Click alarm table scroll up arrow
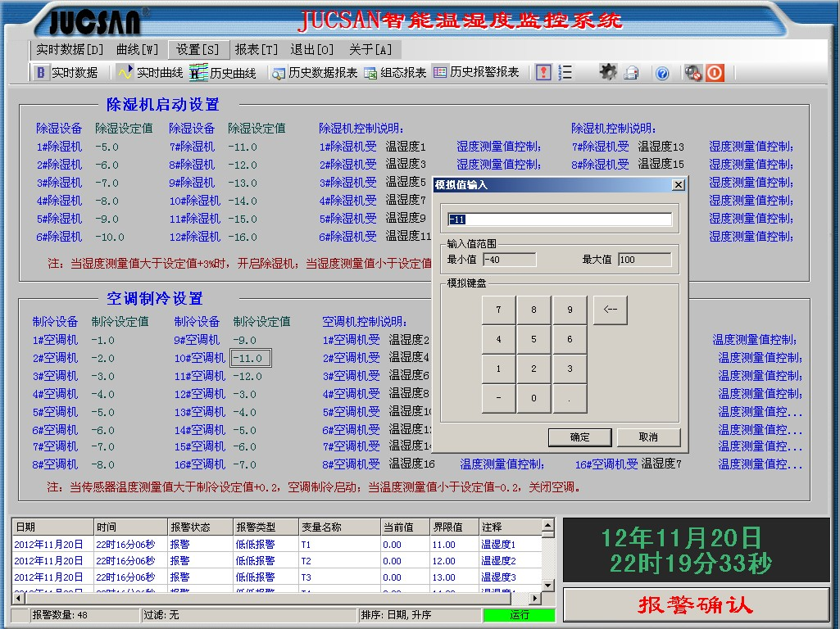Image resolution: width=840 pixels, height=629 pixels. (547, 525)
